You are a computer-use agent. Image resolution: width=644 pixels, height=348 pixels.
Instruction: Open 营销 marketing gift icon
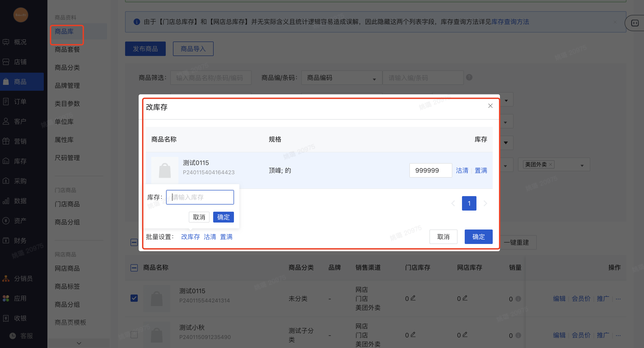coord(6,141)
